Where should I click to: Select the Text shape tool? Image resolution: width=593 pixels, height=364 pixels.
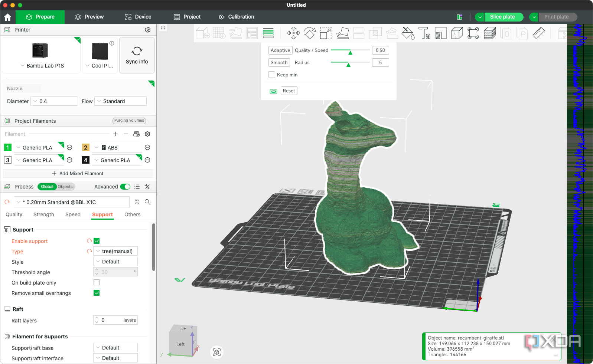[x=424, y=33]
